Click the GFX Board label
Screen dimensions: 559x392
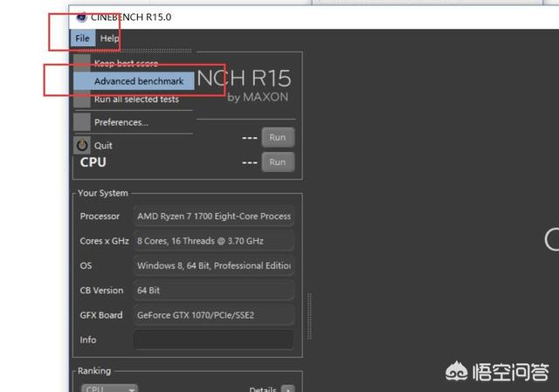(x=101, y=315)
